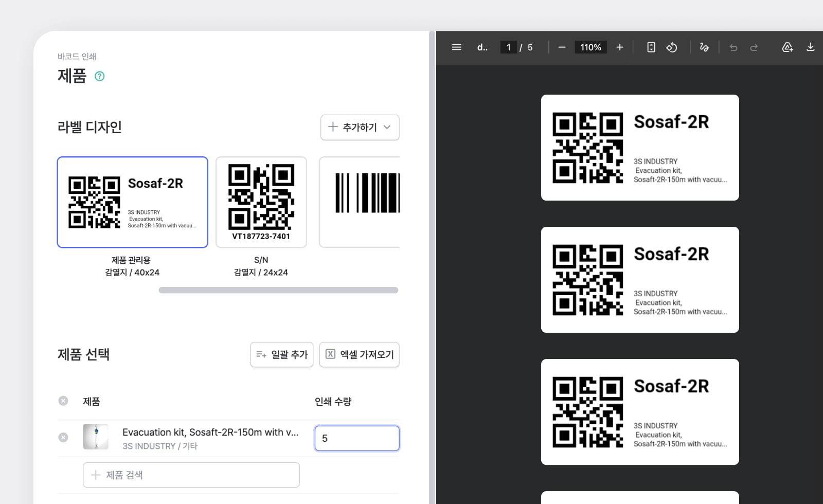The height and width of the screenshot is (504, 823).
Task: Open the 추가하기 dropdown button
Action: click(360, 127)
